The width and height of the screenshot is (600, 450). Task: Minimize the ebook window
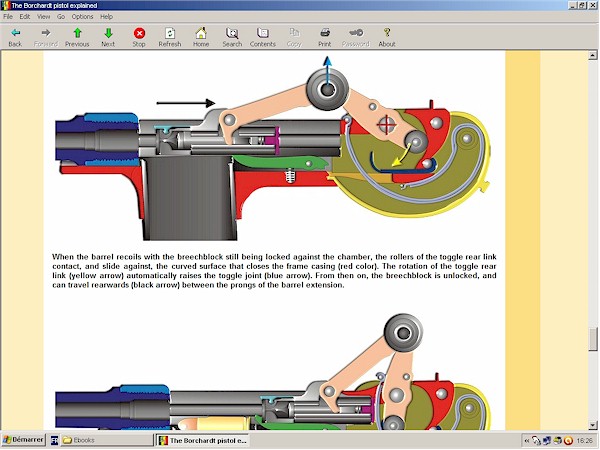(x=573, y=5)
